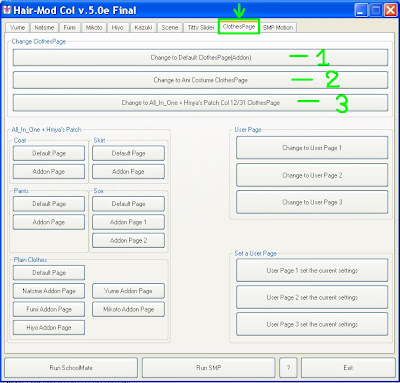
Task: Click Default Page under Skirt
Action: [128, 153]
